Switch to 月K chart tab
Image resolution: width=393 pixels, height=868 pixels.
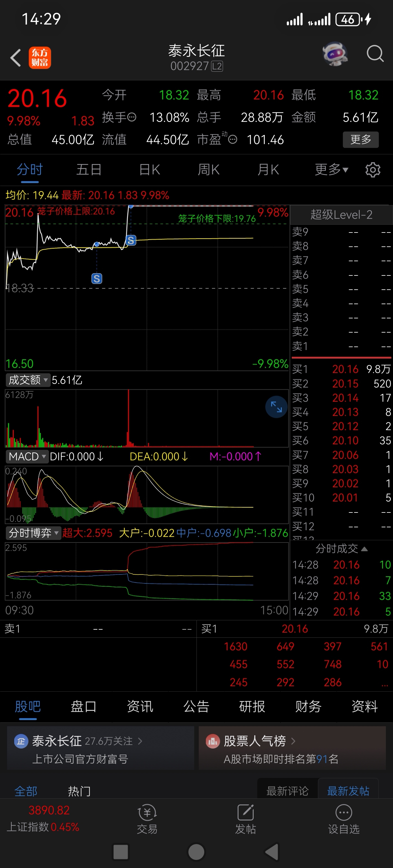268,170
